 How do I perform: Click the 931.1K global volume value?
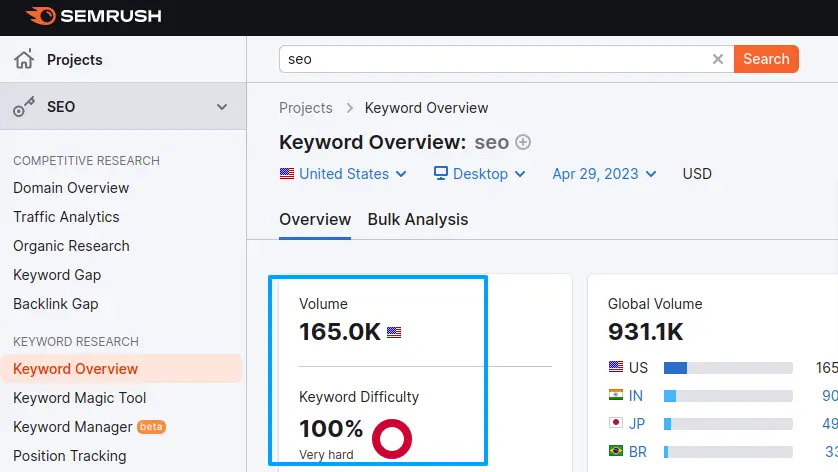645,332
